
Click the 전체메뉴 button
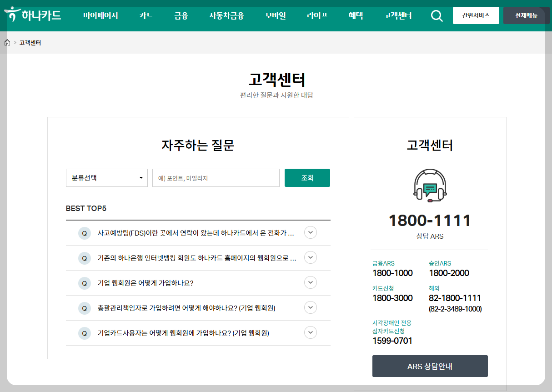point(527,15)
